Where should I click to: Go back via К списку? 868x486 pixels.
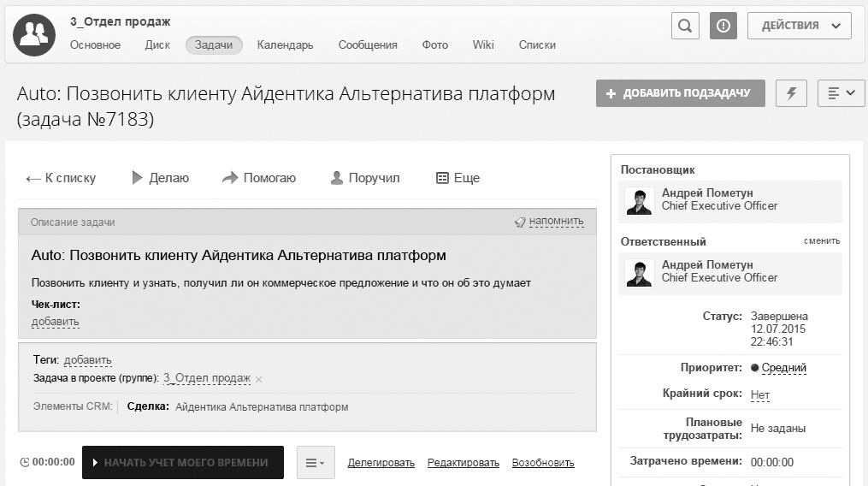[x=61, y=178]
